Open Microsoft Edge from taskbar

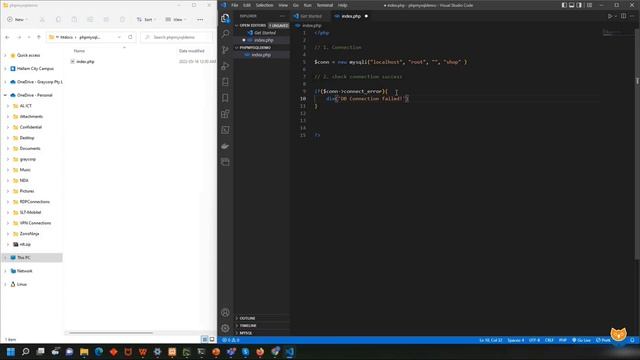coord(99,352)
